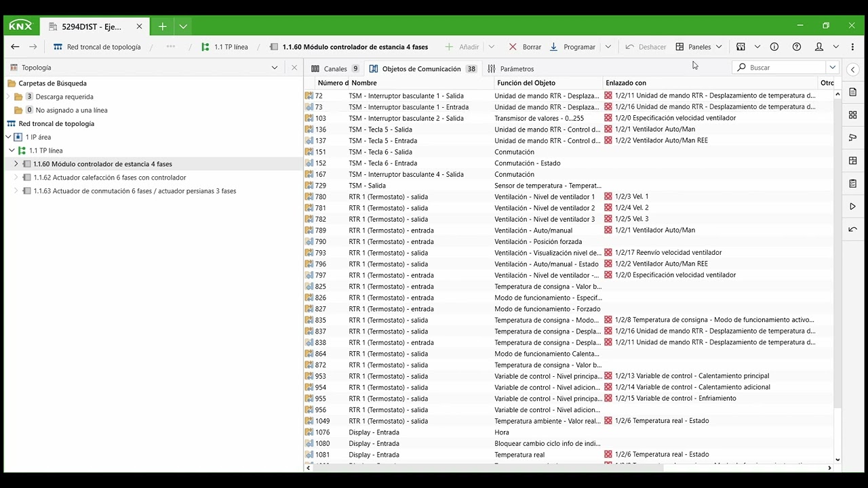Go forward with the right arrow
Screen dimensions: 868x488
click(33, 47)
